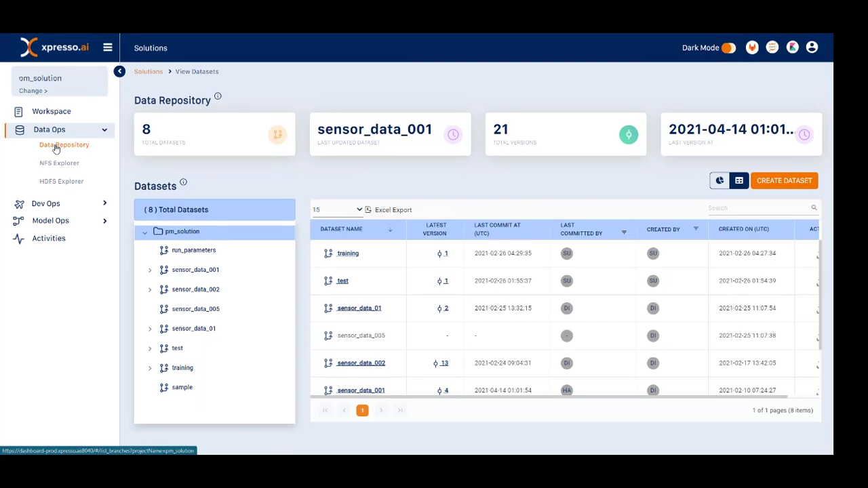Click the Datasets info icon

[183, 182]
